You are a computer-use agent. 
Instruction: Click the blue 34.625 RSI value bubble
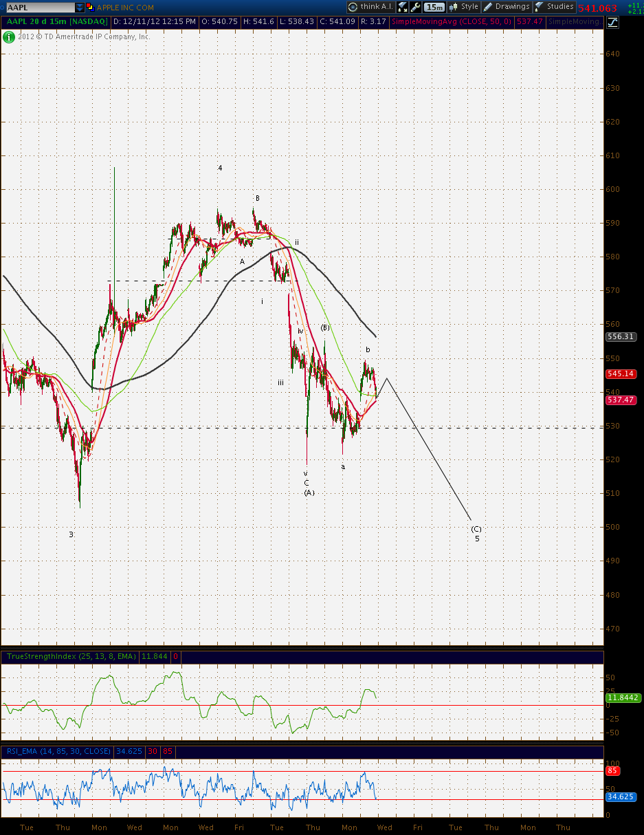[621, 796]
